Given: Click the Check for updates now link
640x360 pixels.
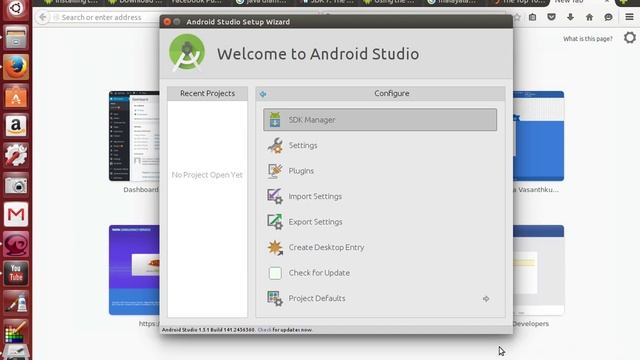Looking at the screenshot, I should click(x=264, y=329).
